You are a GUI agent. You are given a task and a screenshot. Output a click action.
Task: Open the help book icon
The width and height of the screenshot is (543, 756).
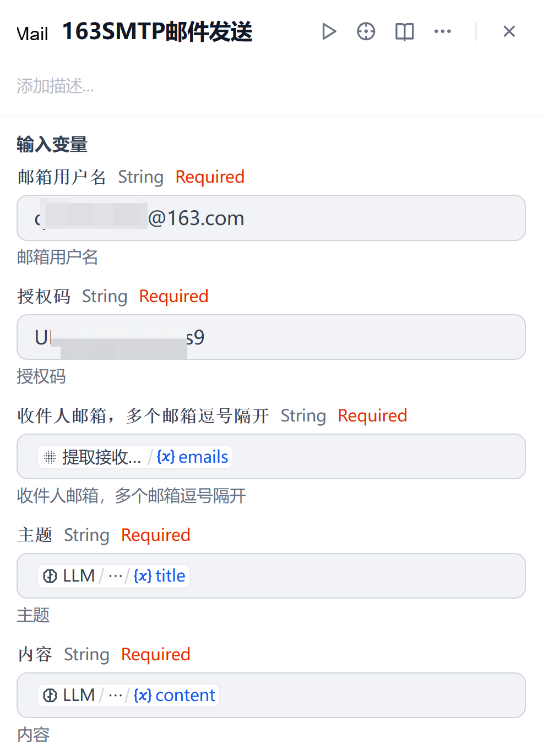tap(404, 32)
